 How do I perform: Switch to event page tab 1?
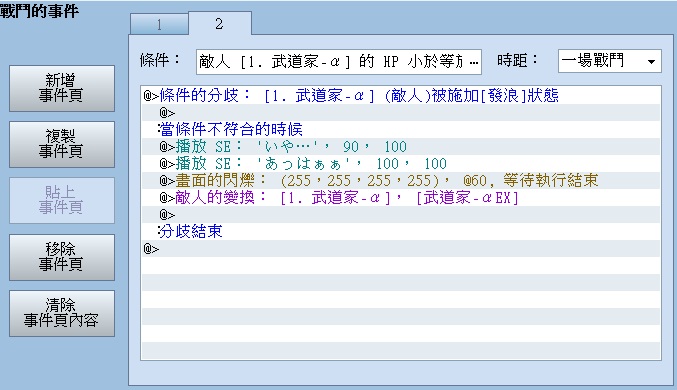[x=159, y=24]
